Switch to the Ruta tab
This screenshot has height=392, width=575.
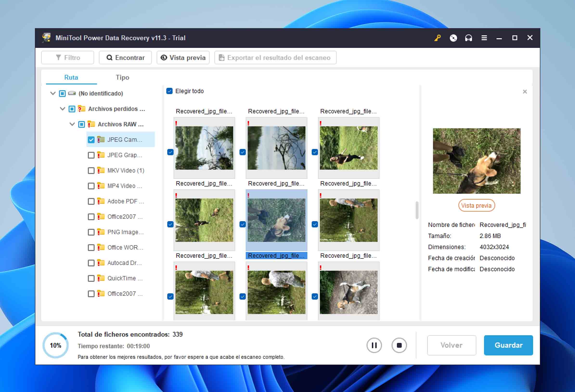tap(71, 77)
